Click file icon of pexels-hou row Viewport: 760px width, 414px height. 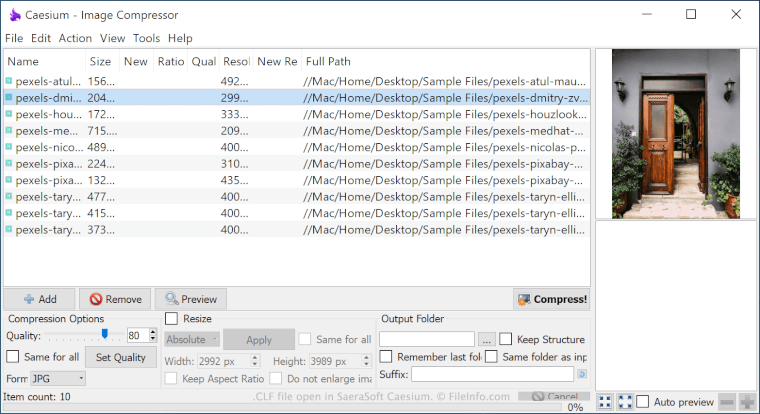click(9, 114)
